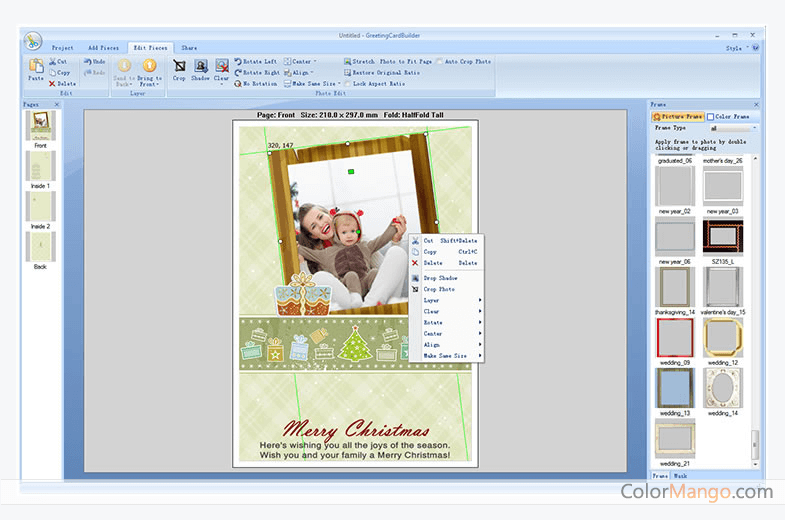Apply the Shadow tool to the photo
The width and height of the screenshot is (785, 520).
(200, 68)
